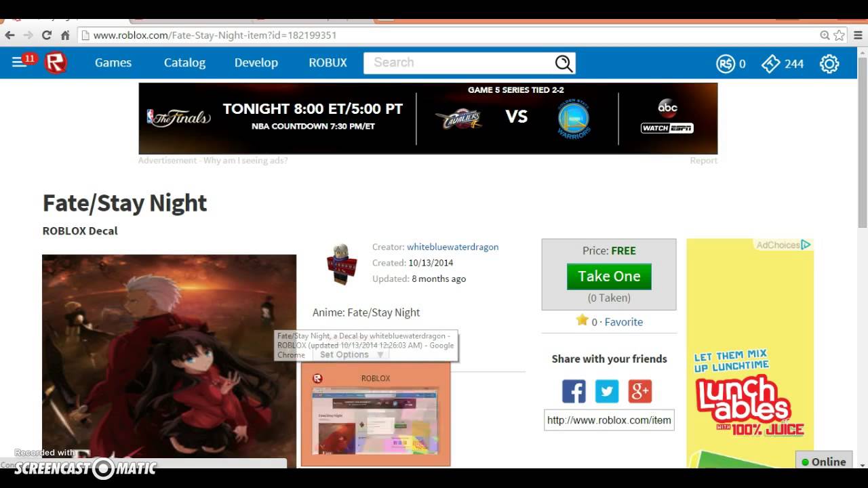This screenshot has width=868, height=488.
Task: Click the 10/13/2014 created date
Action: (431, 262)
